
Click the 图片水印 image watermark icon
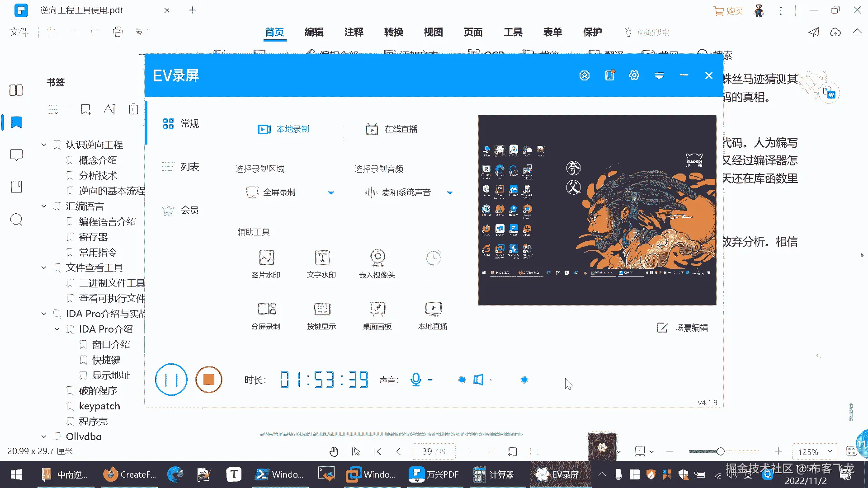[x=266, y=258]
